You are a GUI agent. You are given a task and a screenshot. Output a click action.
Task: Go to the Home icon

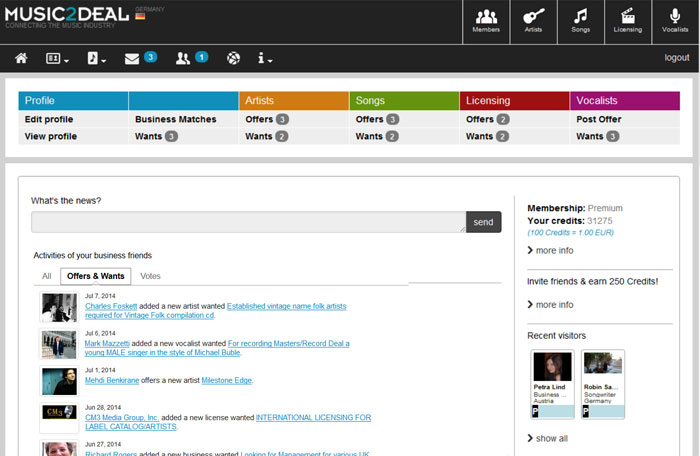pyautogui.click(x=21, y=58)
